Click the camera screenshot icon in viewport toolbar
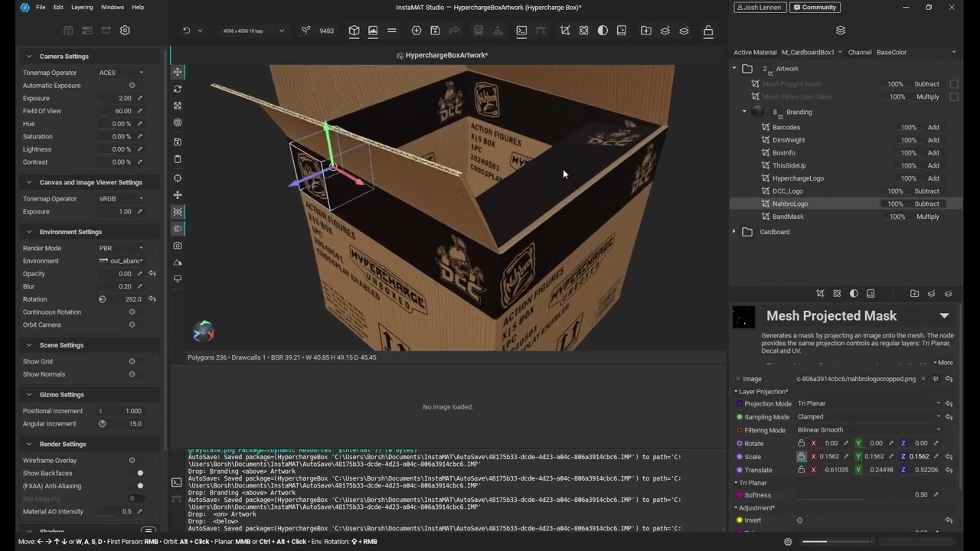 click(x=178, y=246)
